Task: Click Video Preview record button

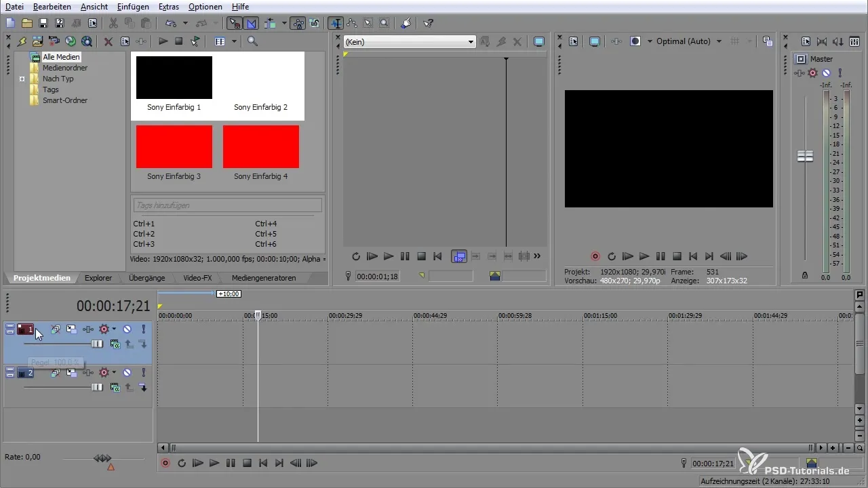Action: tap(595, 256)
